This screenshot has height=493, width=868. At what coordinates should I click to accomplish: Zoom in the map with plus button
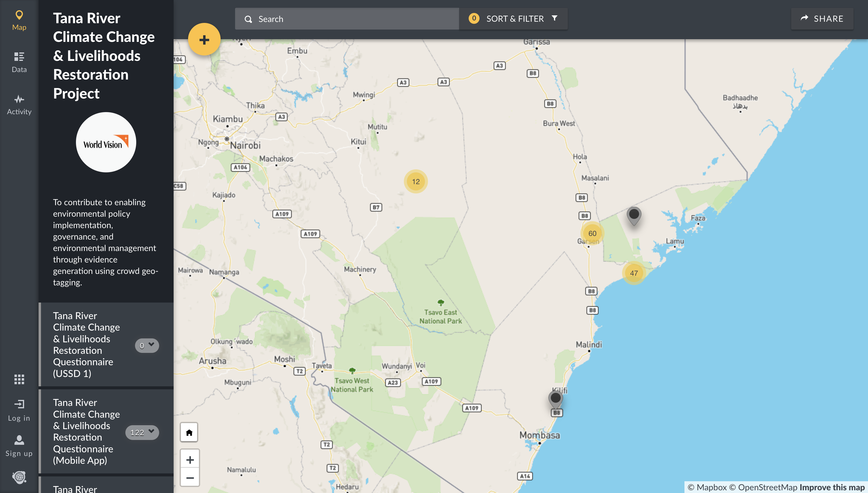[190, 460]
